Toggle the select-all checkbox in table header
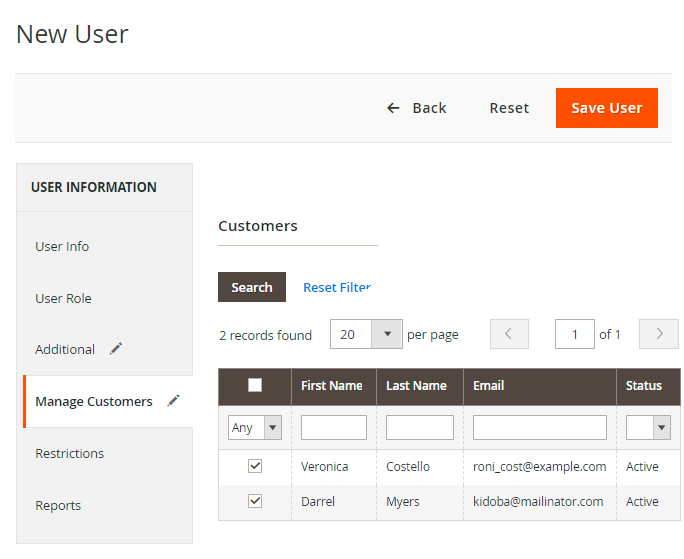The image size is (684, 559). (x=255, y=385)
